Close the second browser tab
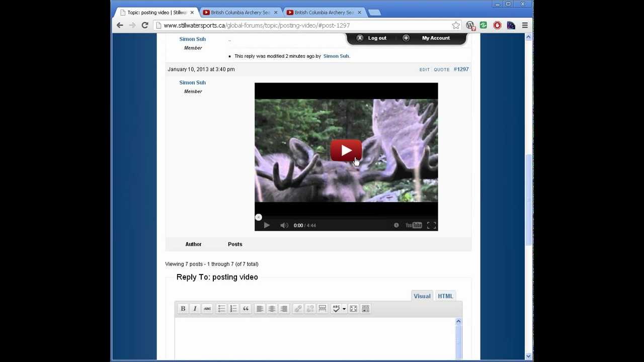 (x=275, y=13)
